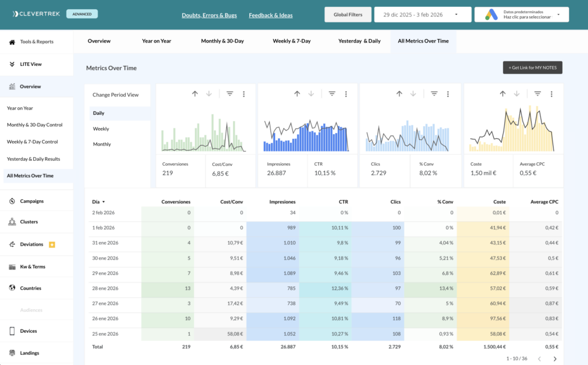Select the Monthly period view
The image size is (588, 365).
pos(102,144)
